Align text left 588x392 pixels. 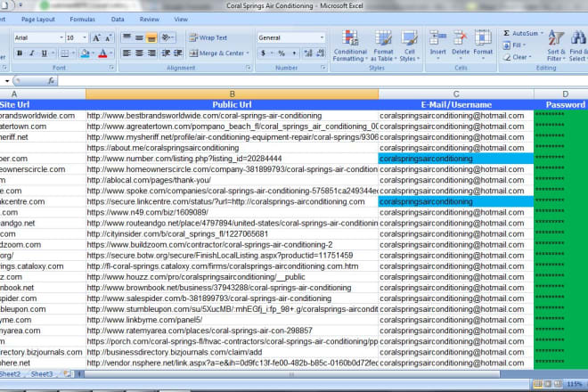point(127,53)
